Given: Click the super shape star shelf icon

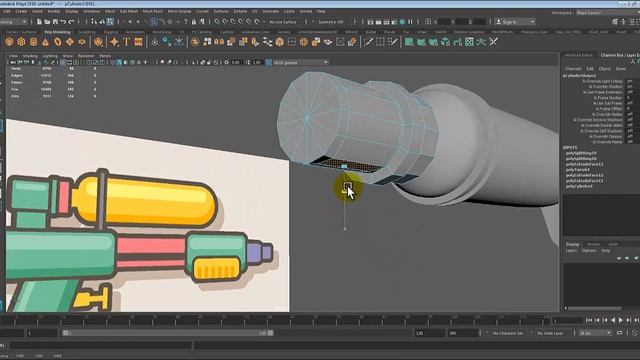Looking at the screenshot, I should [x=114, y=42].
